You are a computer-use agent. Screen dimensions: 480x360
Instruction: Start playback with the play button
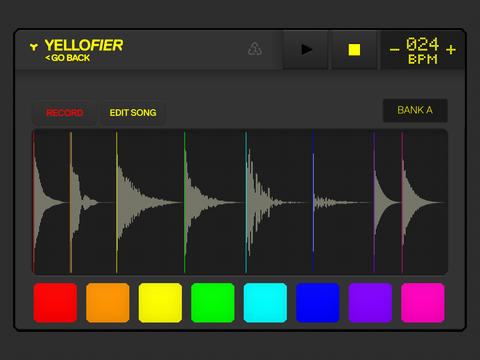coord(306,50)
